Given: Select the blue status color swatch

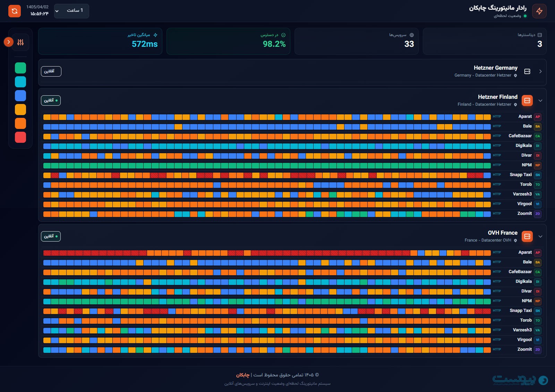Looking at the screenshot, I should [x=20, y=96].
